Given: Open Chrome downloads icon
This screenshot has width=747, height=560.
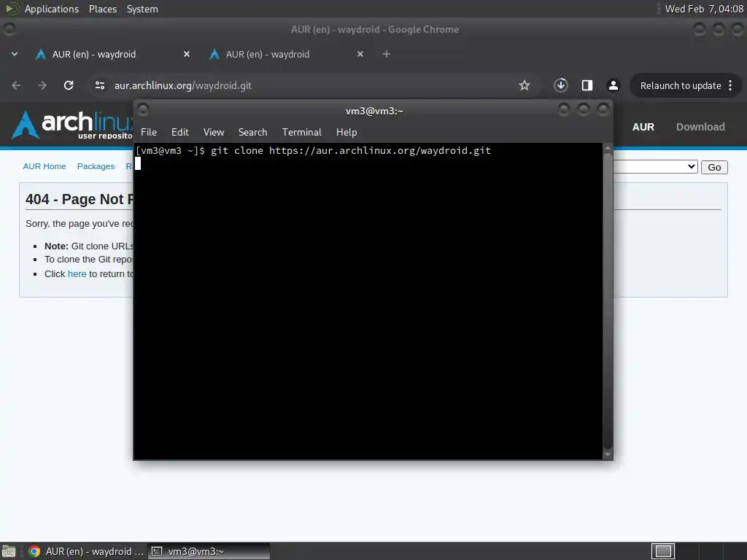Looking at the screenshot, I should click(x=561, y=85).
